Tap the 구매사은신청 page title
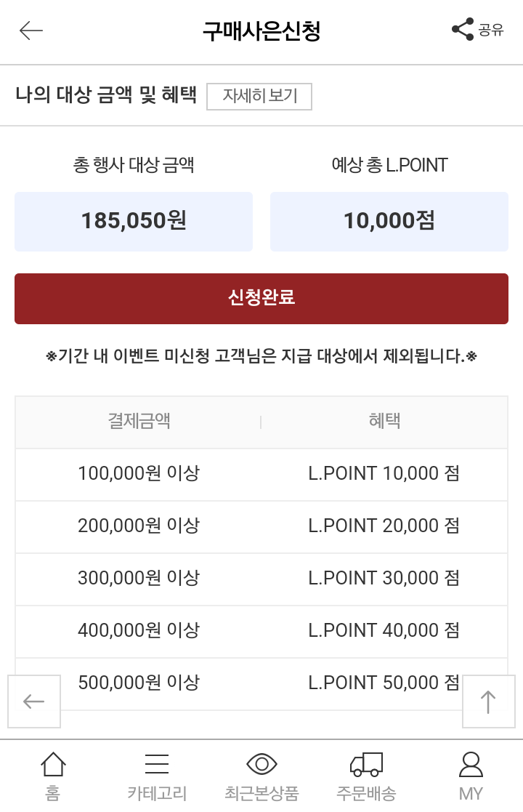This screenshot has height=812, width=523. (261, 31)
